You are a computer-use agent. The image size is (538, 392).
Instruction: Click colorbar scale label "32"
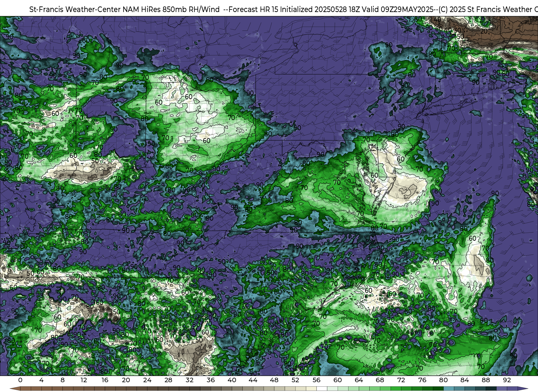tap(189, 380)
